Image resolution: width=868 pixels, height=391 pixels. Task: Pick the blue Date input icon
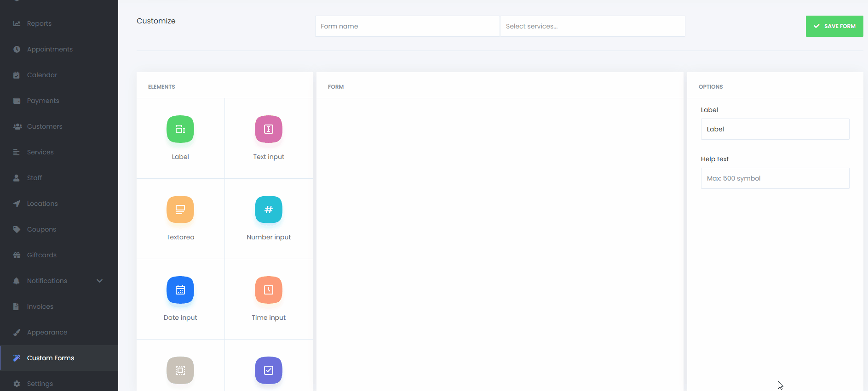click(180, 290)
